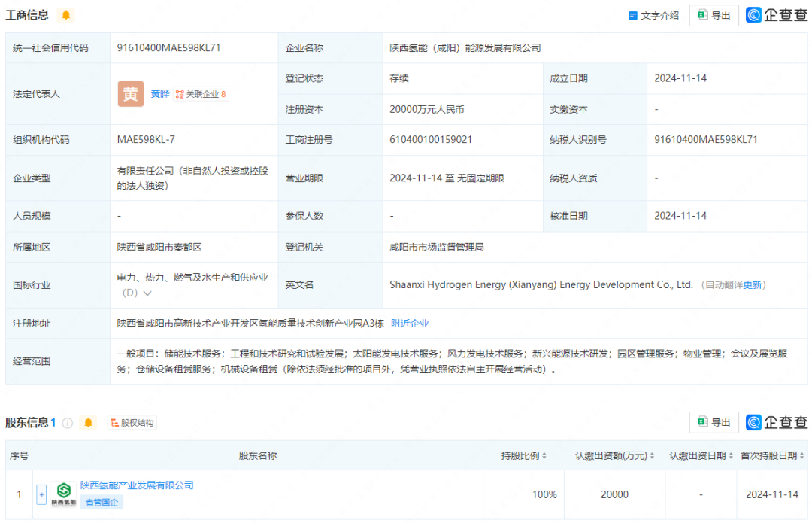This screenshot has width=812, height=523.
Task: Open 附近企业 nearby companies link
Action: [410, 324]
